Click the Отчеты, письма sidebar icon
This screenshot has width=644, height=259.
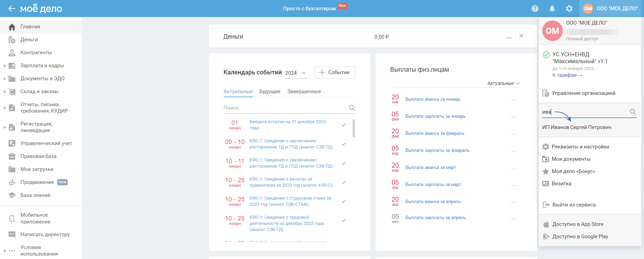point(12,108)
